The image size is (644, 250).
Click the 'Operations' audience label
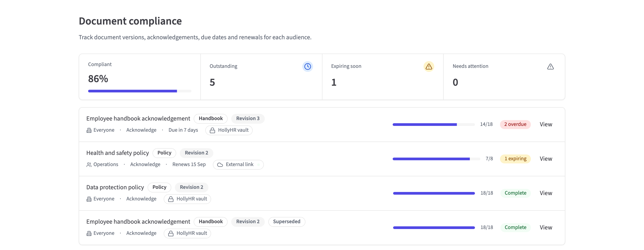[106, 165]
